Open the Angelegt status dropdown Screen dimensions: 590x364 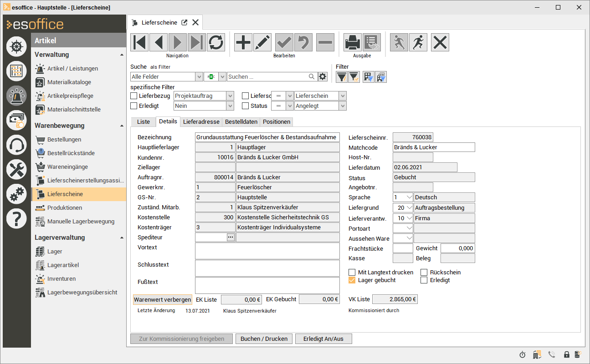343,106
